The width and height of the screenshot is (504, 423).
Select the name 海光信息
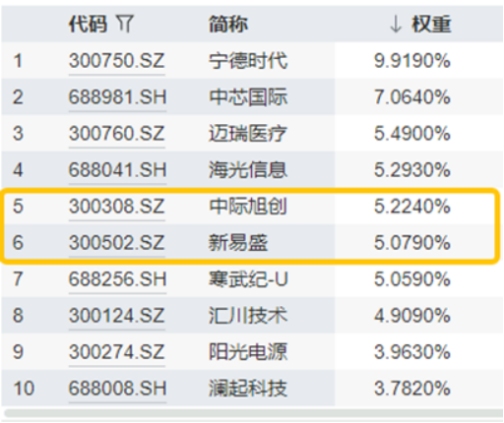248,170
